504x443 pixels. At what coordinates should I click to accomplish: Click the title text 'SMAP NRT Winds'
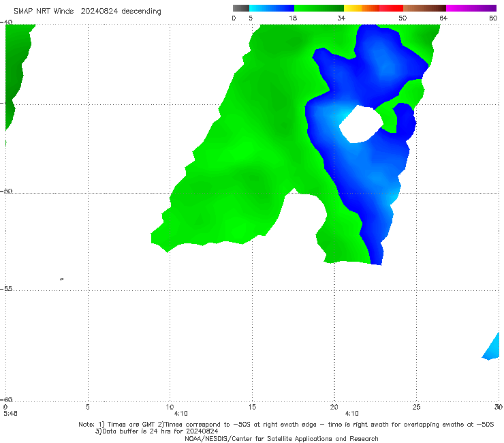point(44,11)
